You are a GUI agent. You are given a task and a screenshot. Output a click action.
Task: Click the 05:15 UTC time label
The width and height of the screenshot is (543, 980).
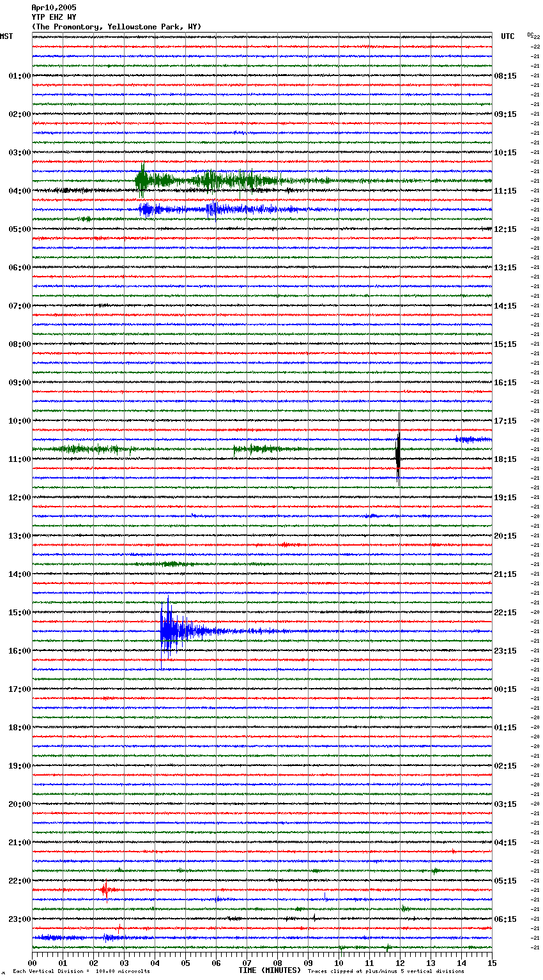[505, 881]
